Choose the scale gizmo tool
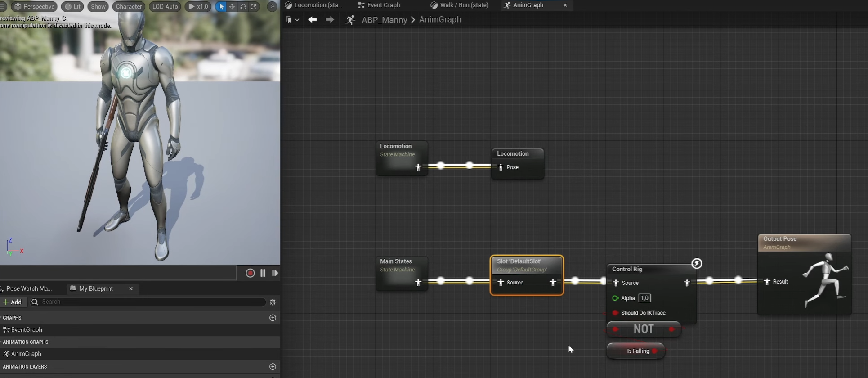868x378 pixels. coord(254,7)
